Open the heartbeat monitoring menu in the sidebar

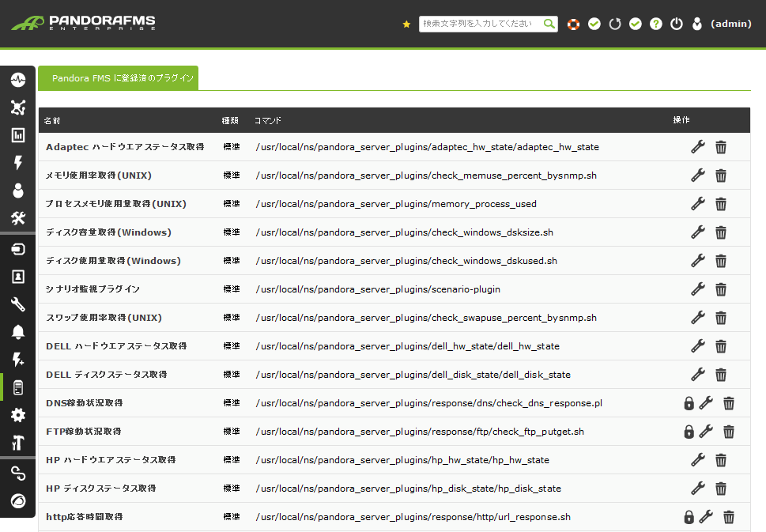pyautogui.click(x=18, y=80)
